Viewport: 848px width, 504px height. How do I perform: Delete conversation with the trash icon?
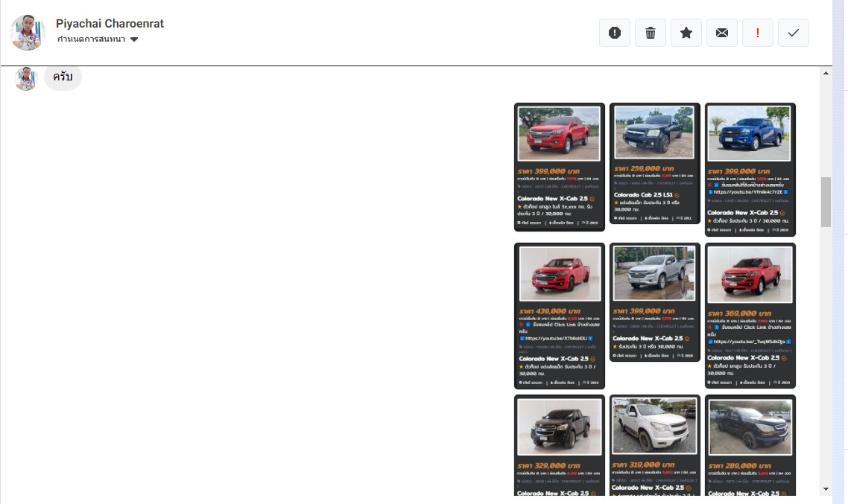(x=651, y=33)
